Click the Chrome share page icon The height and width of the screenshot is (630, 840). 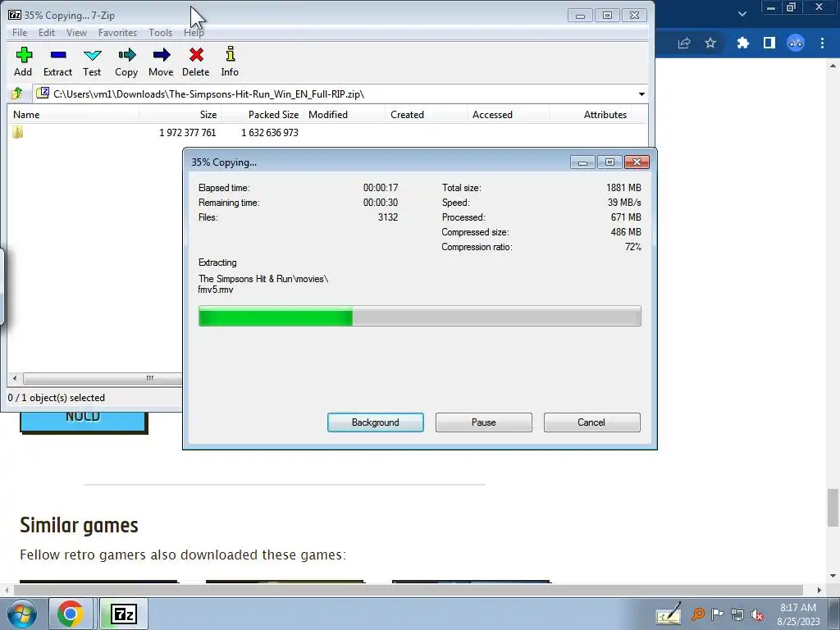pos(684,43)
